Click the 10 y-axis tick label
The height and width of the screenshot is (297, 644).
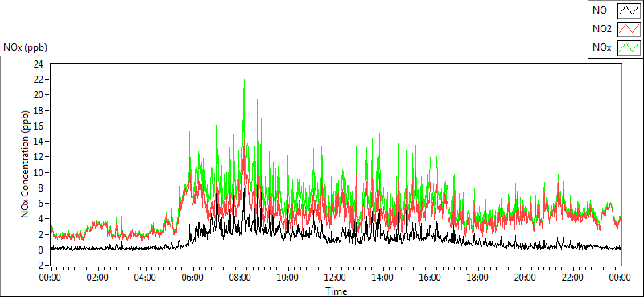pos(38,172)
